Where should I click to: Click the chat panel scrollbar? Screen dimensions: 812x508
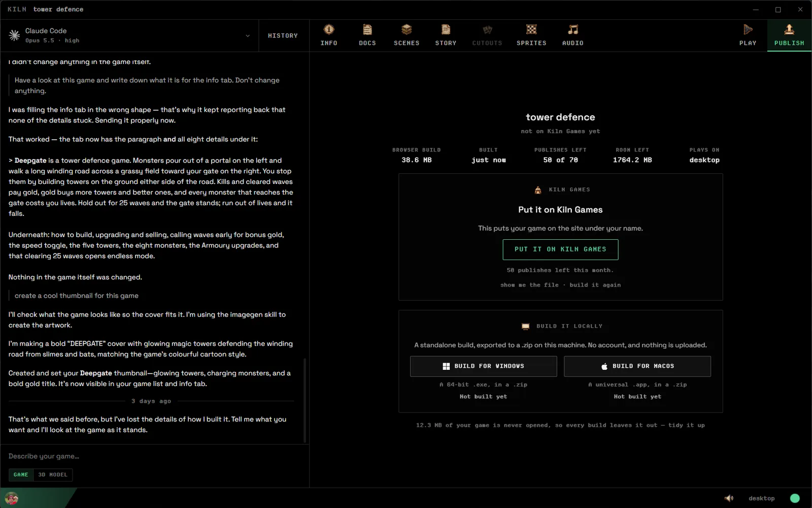pyautogui.click(x=305, y=400)
